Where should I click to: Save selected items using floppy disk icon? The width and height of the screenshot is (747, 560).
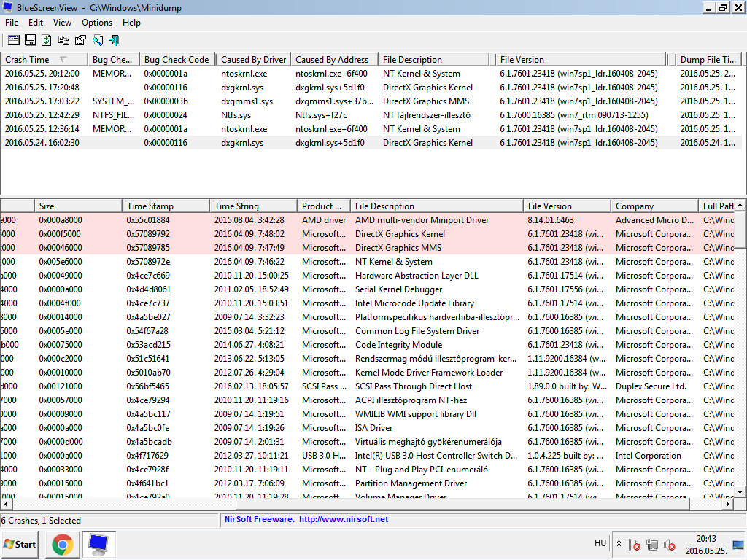(30, 41)
